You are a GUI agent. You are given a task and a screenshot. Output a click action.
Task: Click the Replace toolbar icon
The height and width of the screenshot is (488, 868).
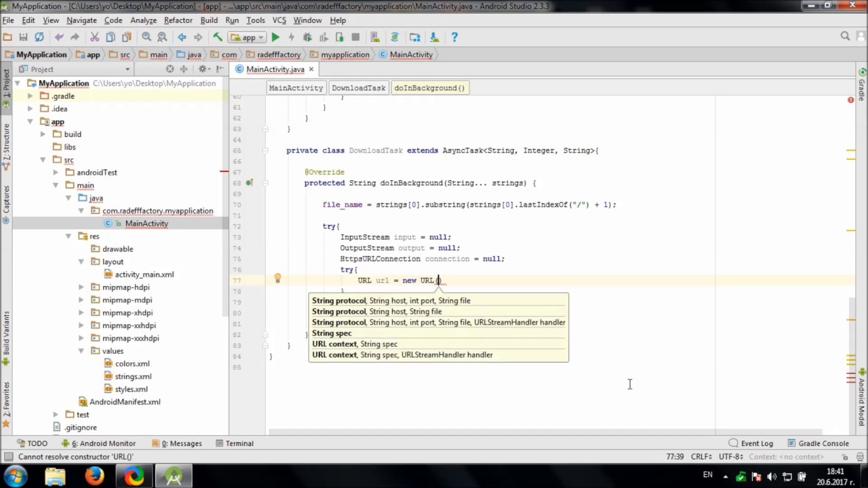(x=162, y=37)
